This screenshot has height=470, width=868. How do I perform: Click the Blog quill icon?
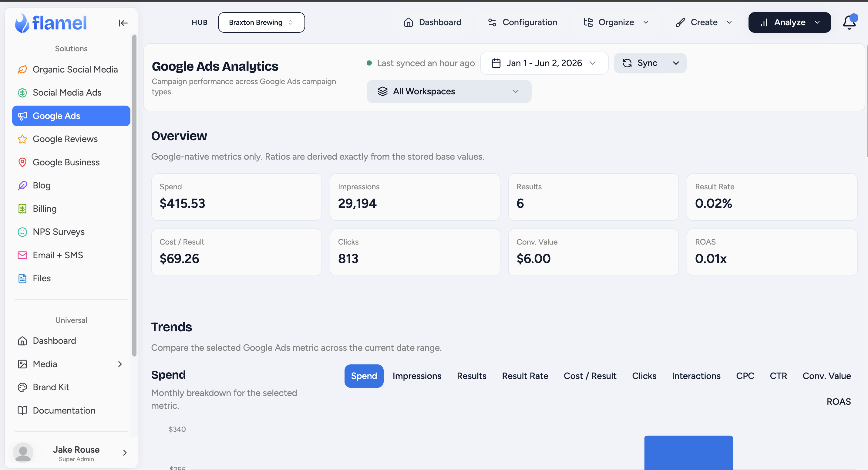point(22,185)
